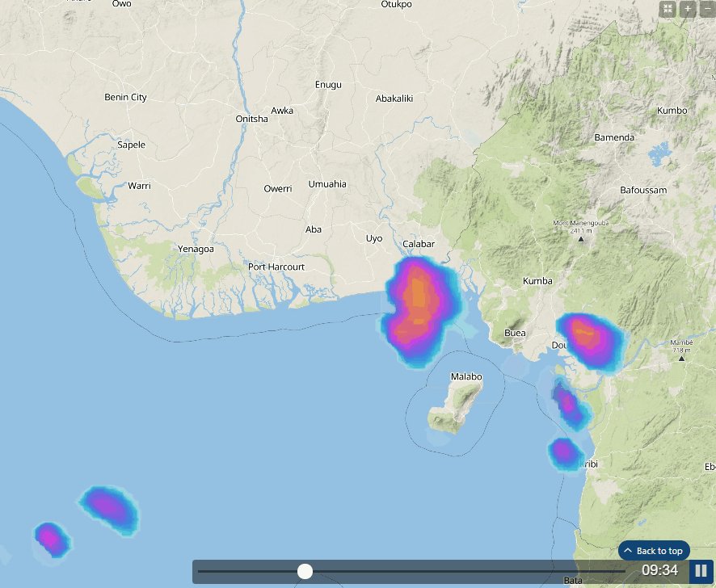Click the Owerri city label

278,188
